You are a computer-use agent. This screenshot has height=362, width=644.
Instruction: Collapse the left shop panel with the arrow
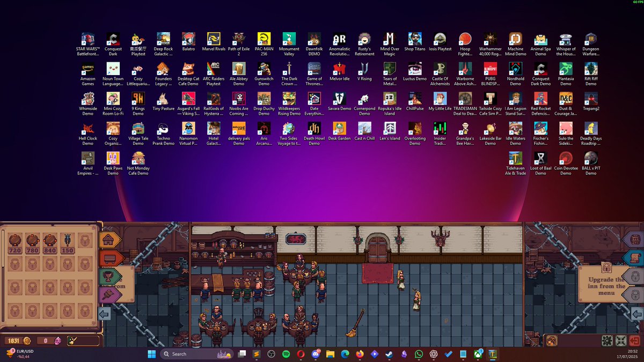click(x=105, y=314)
